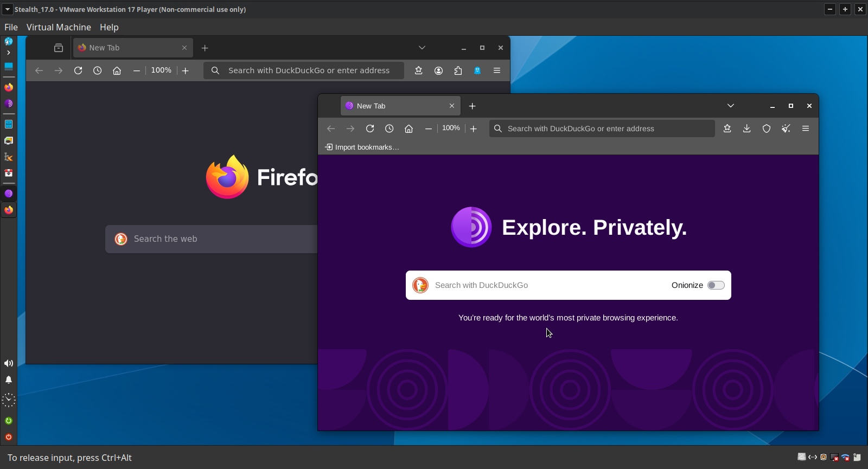Zoom out with minus in Firefox toolbar
This screenshot has width=868, height=469.
tap(137, 70)
